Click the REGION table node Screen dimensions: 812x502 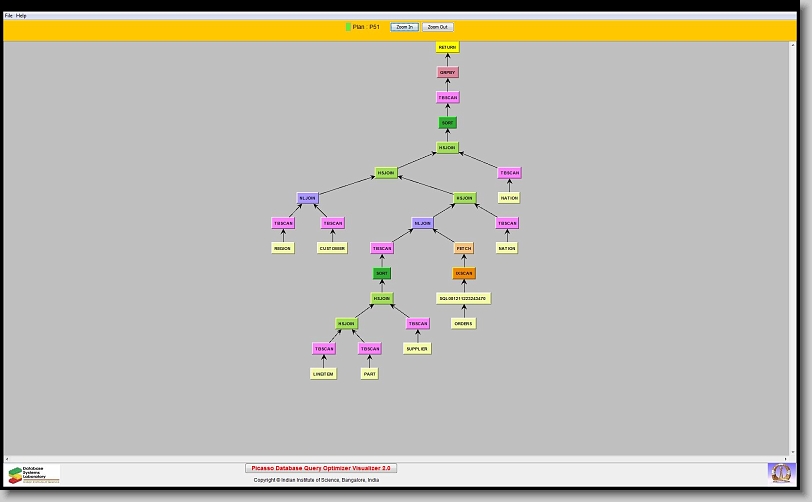coord(283,248)
